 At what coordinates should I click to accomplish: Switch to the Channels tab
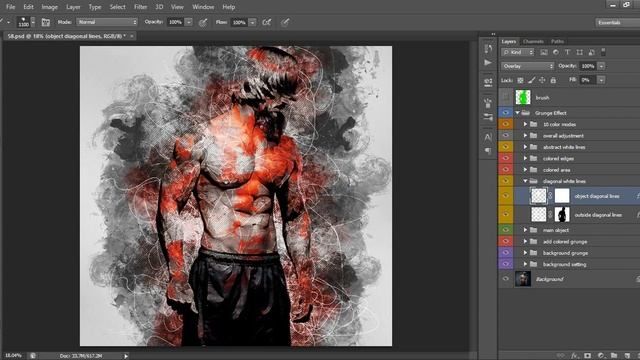533,41
